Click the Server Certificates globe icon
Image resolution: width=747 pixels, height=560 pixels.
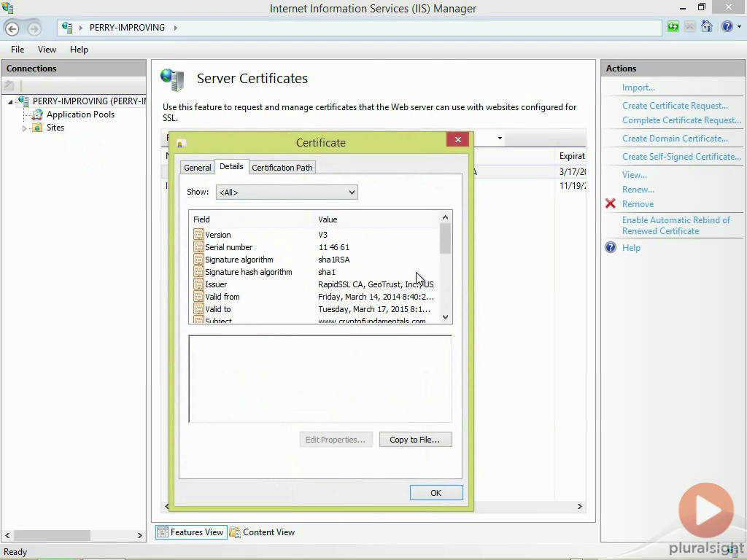172,79
